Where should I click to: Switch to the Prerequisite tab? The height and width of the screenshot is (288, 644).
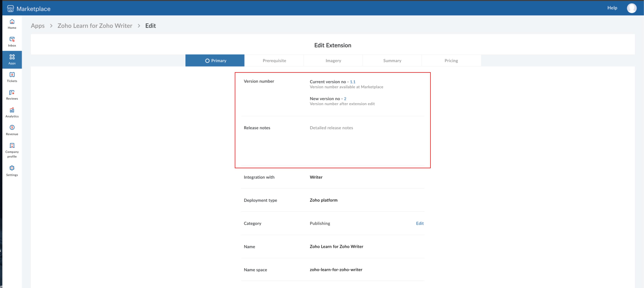pyautogui.click(x=274, y=61)
